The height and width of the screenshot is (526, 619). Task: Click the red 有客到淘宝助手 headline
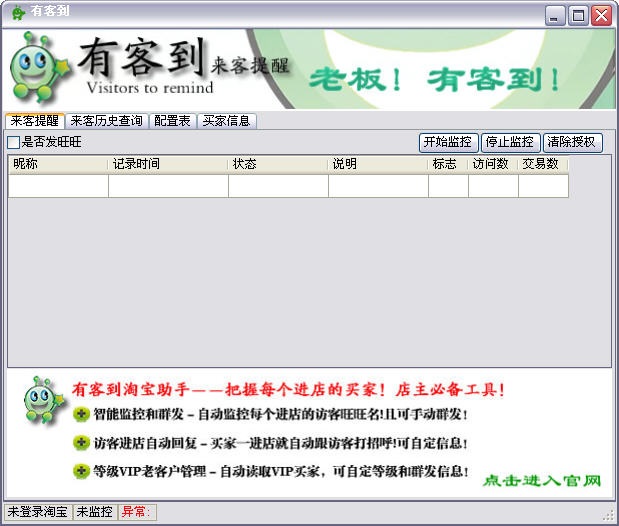288,389
